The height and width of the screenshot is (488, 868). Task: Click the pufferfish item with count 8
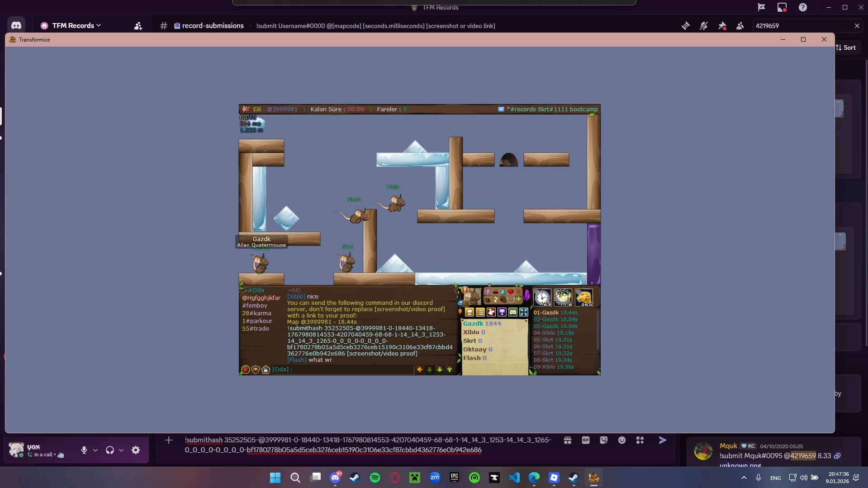[x=563, y=298]
